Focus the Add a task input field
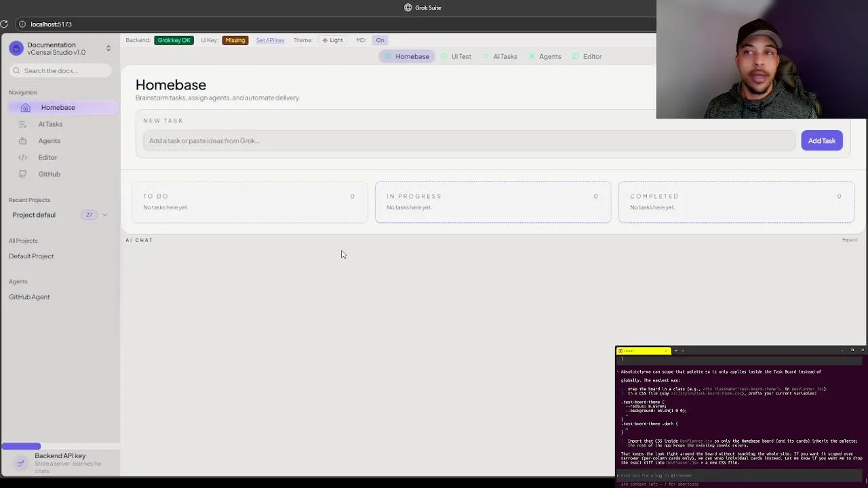The height and width of the screenshot is (488, 868). tap(469, 141)
